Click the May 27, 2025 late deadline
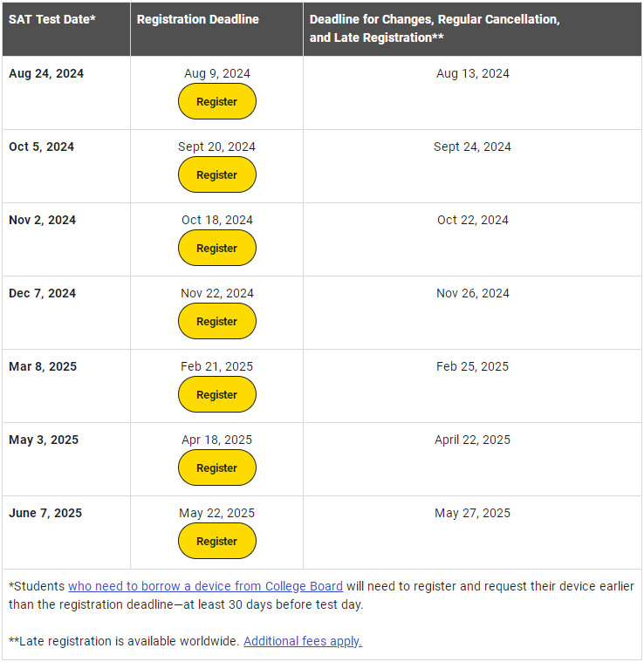The width and height of the screenshot is (644, 662). click(472, 513)
